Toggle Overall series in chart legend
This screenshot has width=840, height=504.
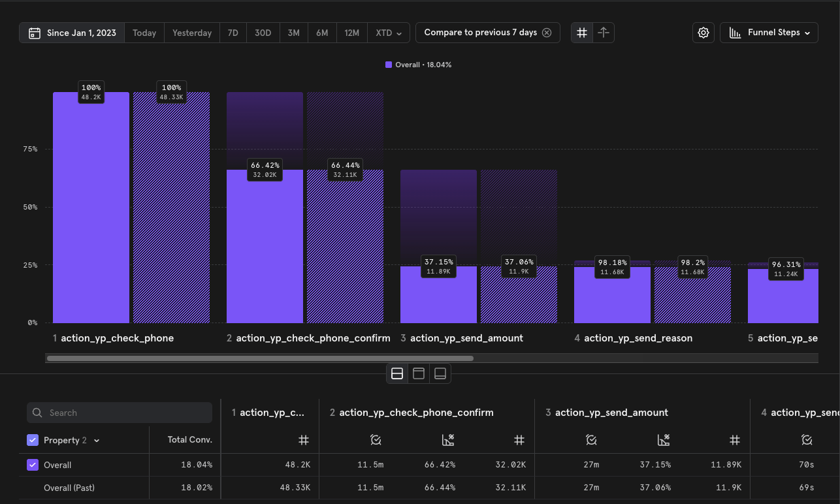418,65
